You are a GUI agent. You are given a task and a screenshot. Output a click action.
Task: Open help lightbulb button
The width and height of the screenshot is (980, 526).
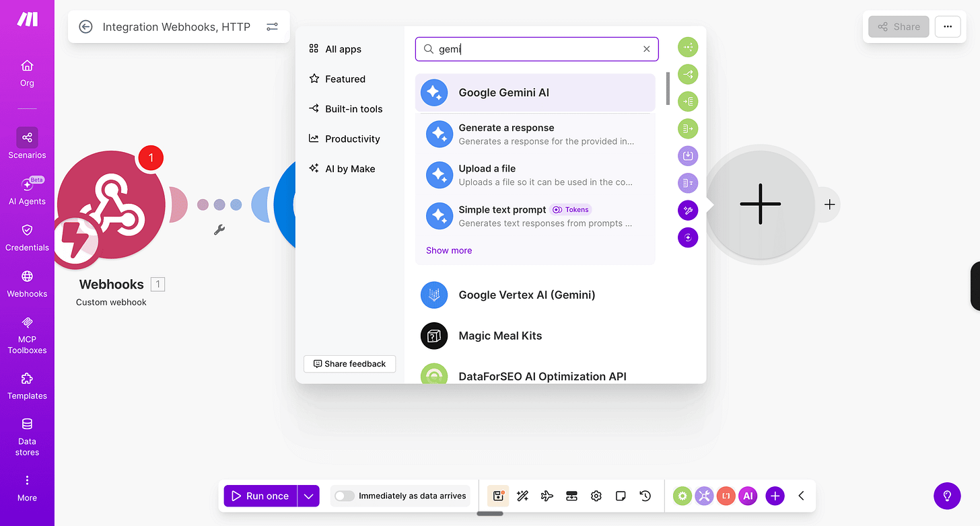click(x=947, y=496)
